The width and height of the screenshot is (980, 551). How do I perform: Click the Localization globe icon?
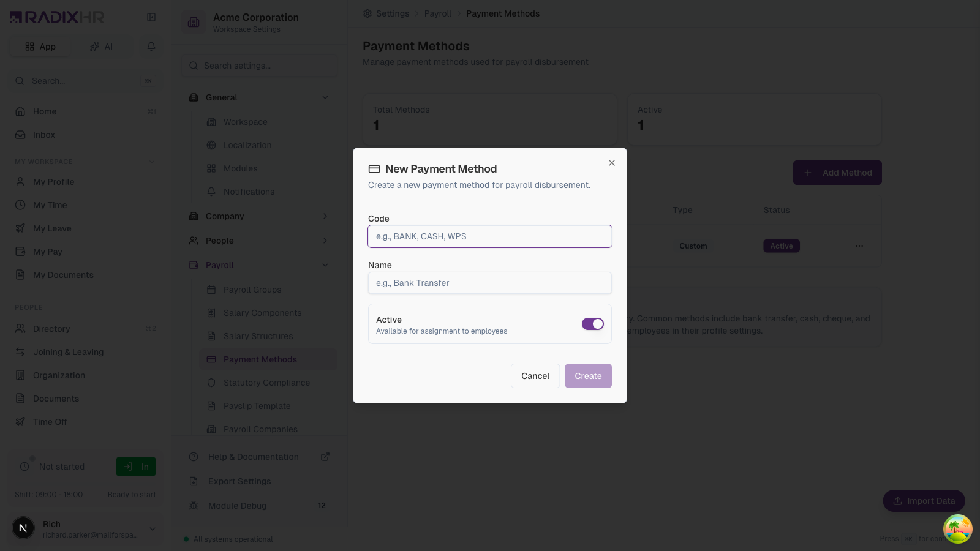coord(211,145)
